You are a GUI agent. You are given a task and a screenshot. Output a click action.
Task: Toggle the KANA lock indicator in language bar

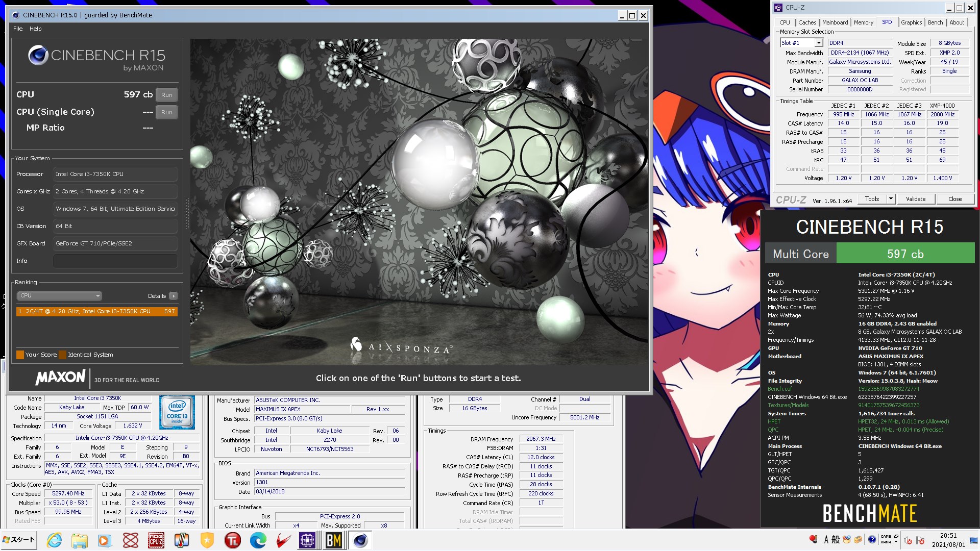tap(886, 542)
